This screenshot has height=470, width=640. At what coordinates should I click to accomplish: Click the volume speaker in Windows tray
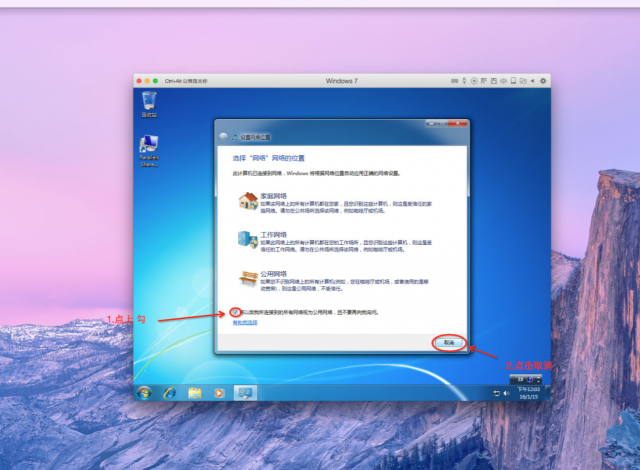507,393
